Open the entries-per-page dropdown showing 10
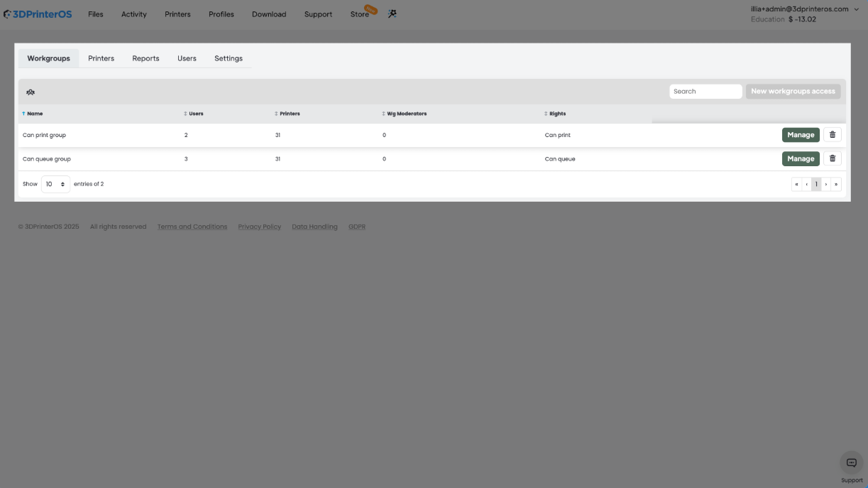This screenshot has height=488, width=868. [x=55, y=184]
